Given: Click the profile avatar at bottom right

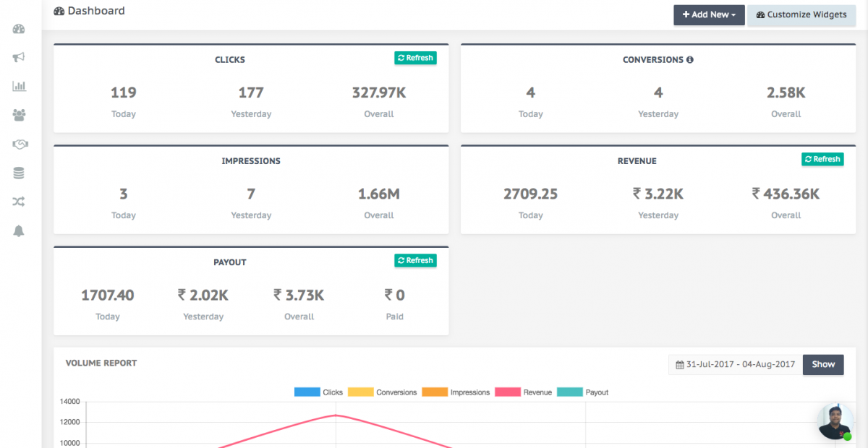Looking at the screenshot, I should 835,420.
